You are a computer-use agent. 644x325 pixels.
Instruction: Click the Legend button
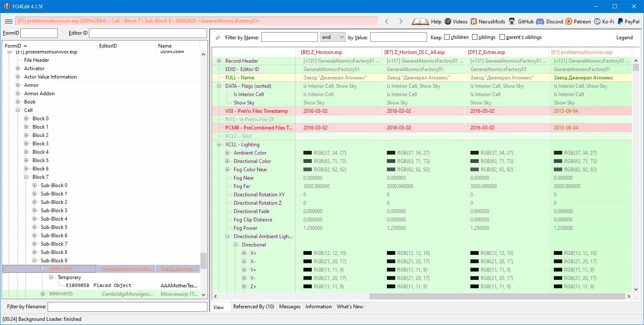[x=624, y=38]
